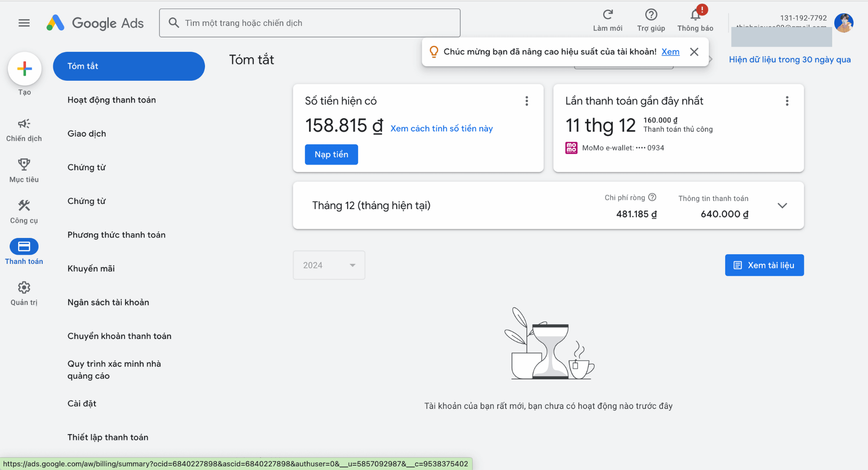Image resolution: width=868 pixels, height=470 pixels.
Task: Select Hoạt động thanh toán in sidebar
Action: tap(112, 100)
